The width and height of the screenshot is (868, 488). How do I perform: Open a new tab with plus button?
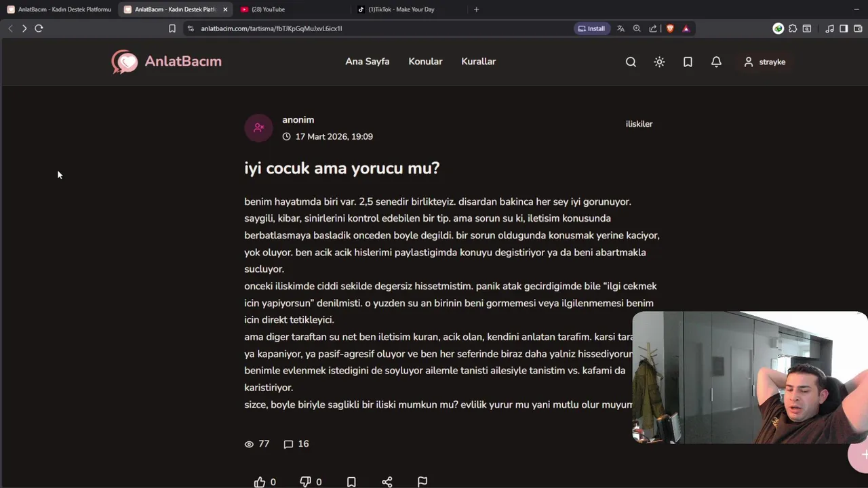coord(476,9)
